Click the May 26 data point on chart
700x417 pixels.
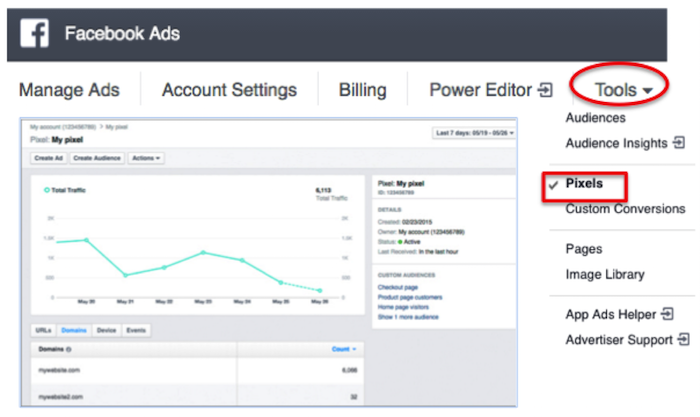click(x=320, y=291)
